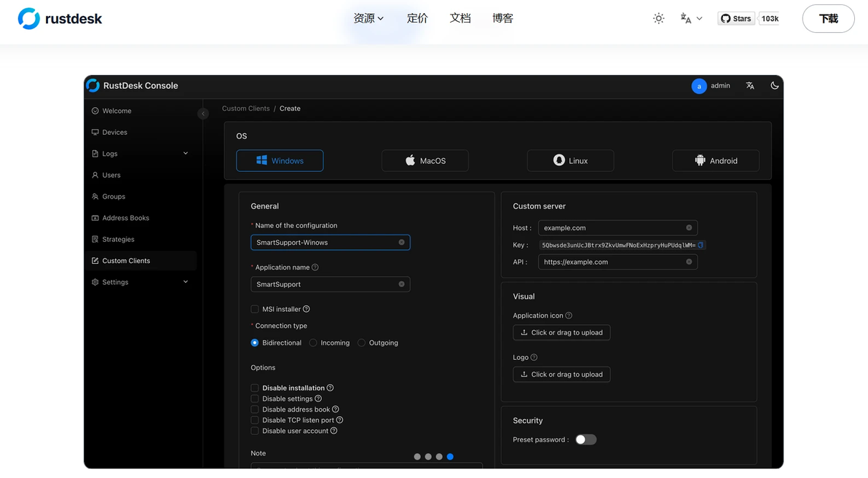Toggle the website light theme sun icon
This screenshot has height=478, width=868.
[x=658, y=18]
